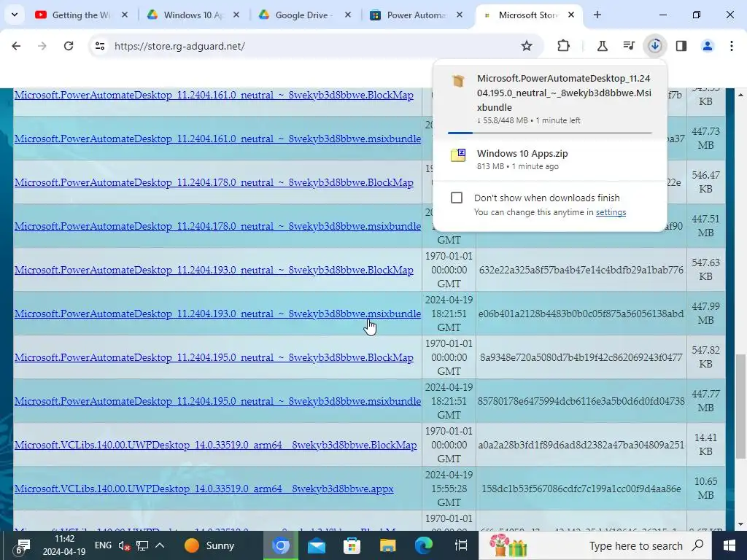Open the Extensions puzzle icon
The height and width of the screenshot is (560, 747).
tap(564, 46)
